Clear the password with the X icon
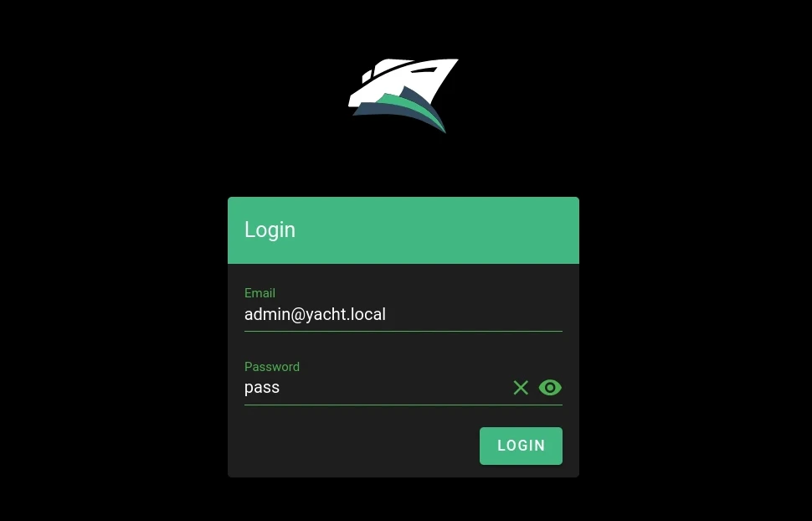This screenshot has width=812, height=521. [521, 387]
